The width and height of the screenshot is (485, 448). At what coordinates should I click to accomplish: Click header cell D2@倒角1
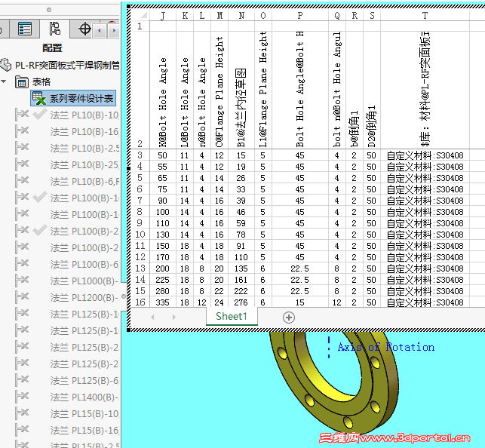pos(372,90)
